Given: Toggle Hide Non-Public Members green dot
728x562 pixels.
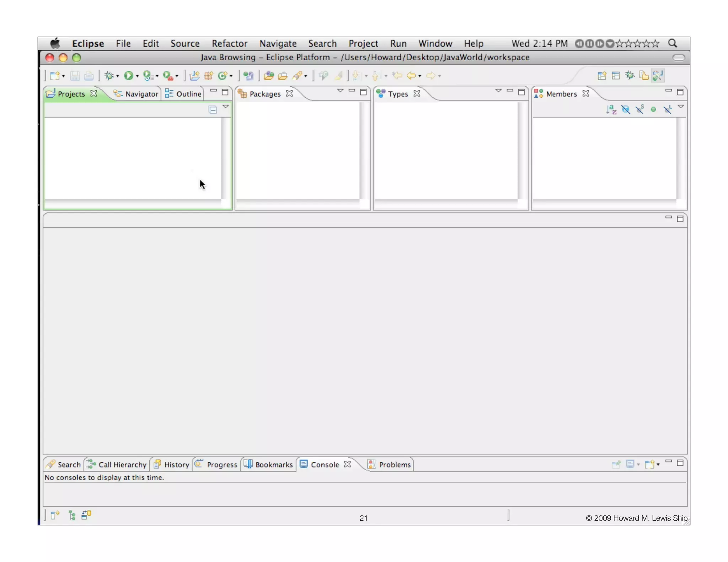Looking at the screenshot, I should pyautogui.click(x=653, y=109).
